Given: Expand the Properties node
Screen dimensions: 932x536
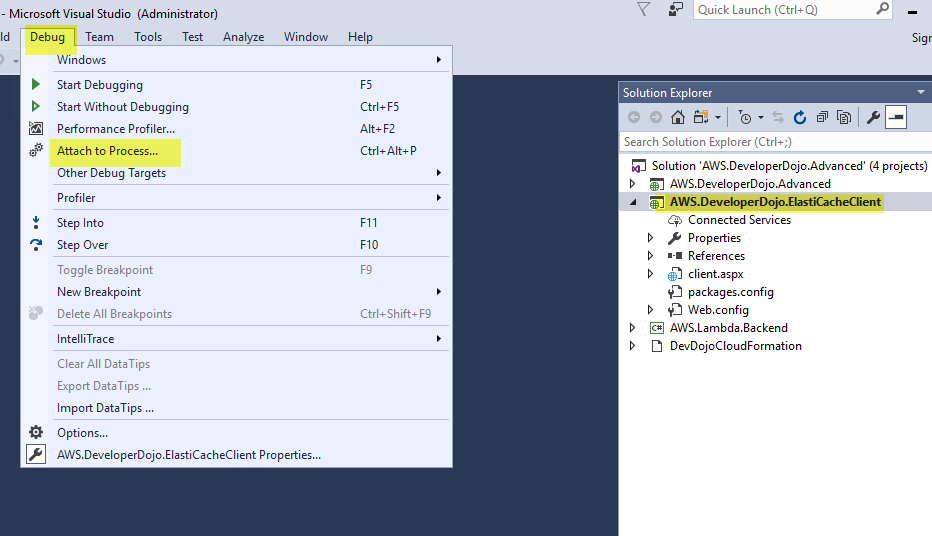Looking at the screenshot, I should 650,238.
